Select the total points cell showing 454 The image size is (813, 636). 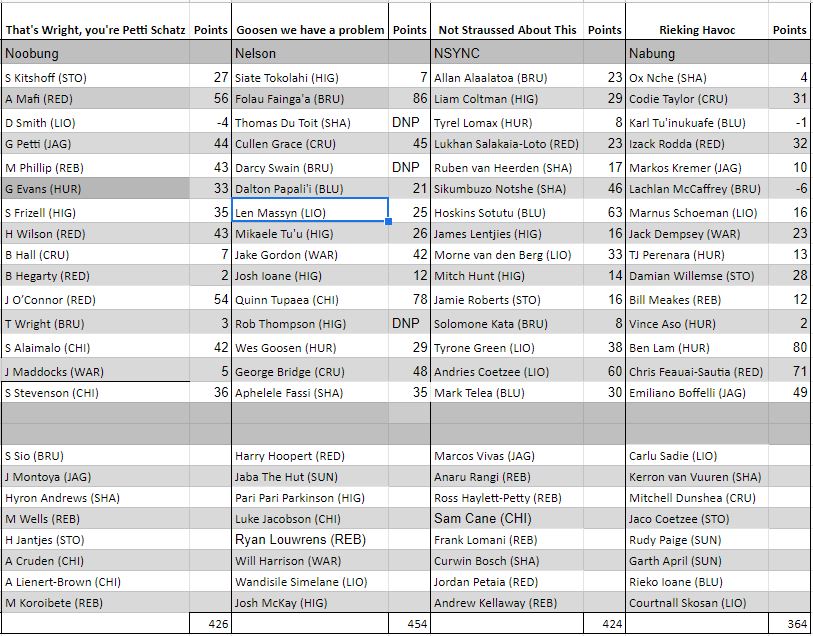click(410, 624)
